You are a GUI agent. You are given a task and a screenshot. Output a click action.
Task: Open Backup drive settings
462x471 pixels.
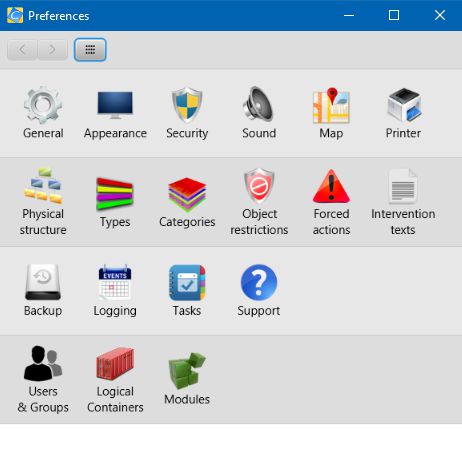[x=43, y=290]
